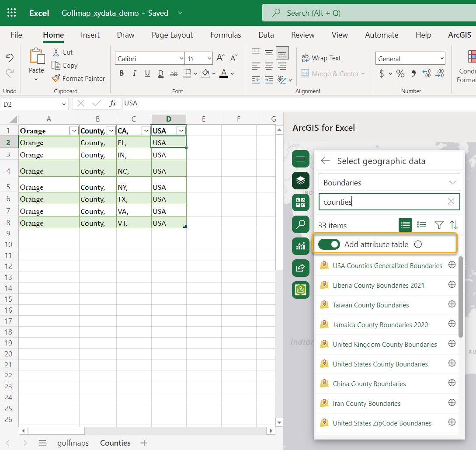The image size is (476, 450).
Task: Open the basemap gallery in ArcGIS sidebar
Action: pyautogui.click(x=300, y=202)
